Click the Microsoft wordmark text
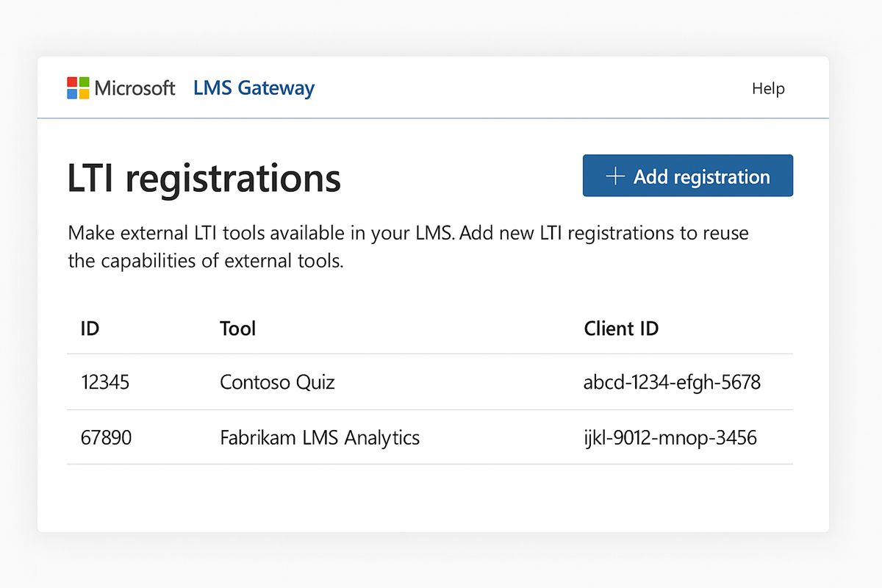882x588 pixels. [135, 89]
